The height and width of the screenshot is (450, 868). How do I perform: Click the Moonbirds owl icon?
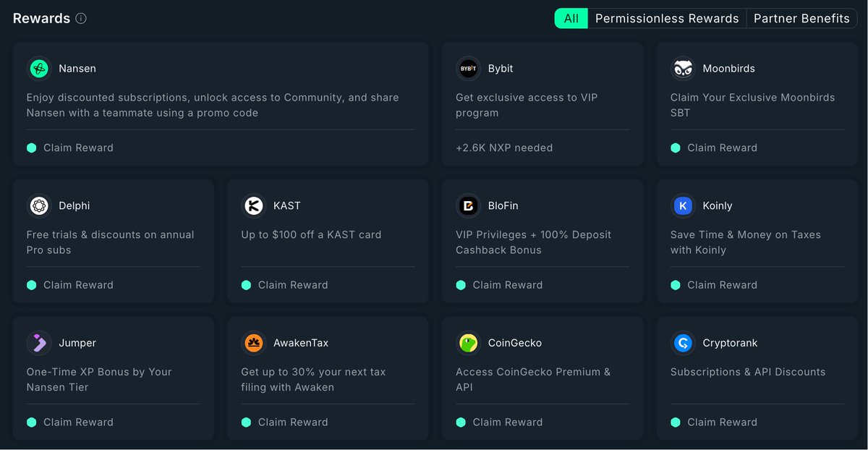tap(683, 69)
